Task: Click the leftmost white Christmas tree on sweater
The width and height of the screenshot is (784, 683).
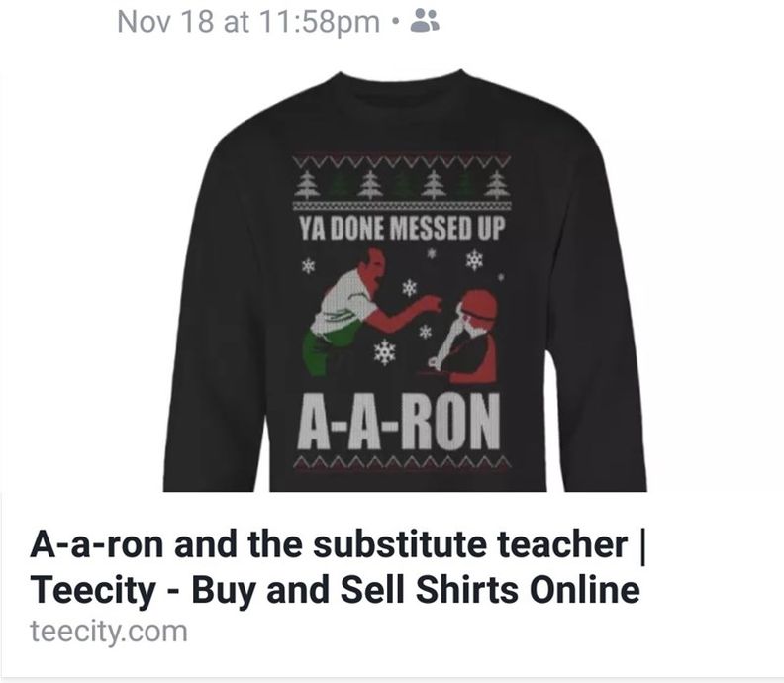Action: point(306,184)
